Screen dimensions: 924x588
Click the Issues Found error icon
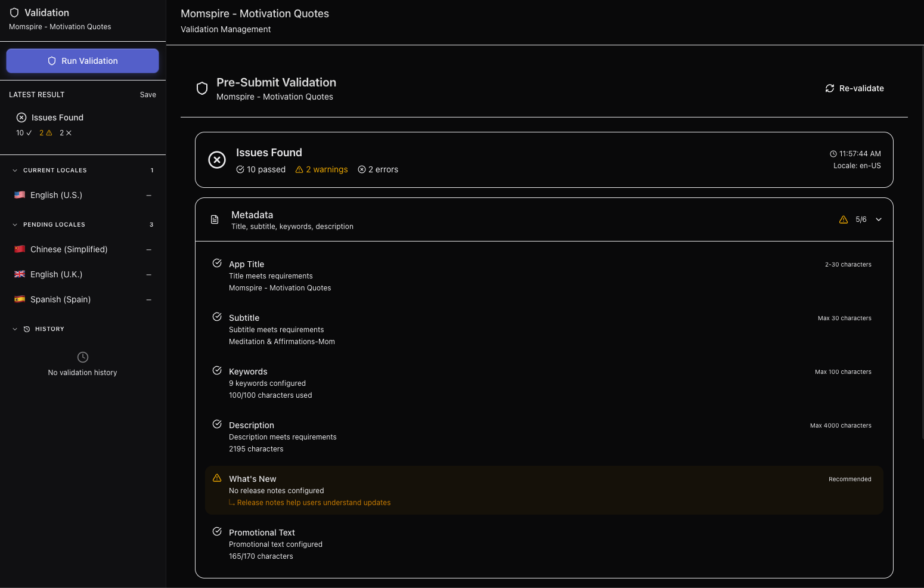[217, 159]
